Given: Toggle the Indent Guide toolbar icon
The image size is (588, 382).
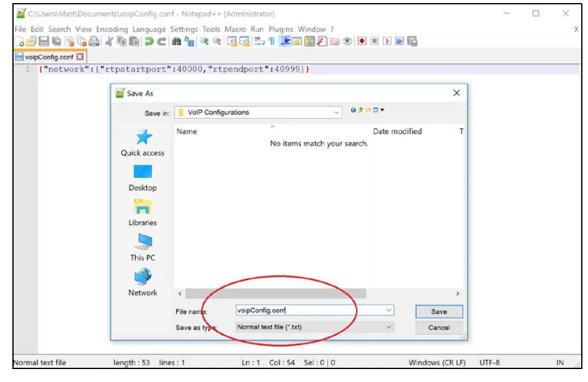Looking at the screenshot, I should coord(286,41).
